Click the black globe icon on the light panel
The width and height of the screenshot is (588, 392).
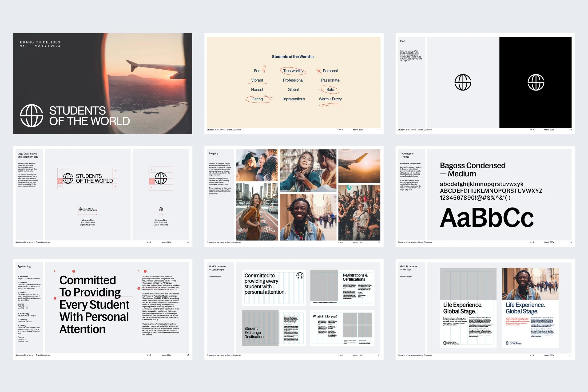pyautogui.click(x=463, y=82)
